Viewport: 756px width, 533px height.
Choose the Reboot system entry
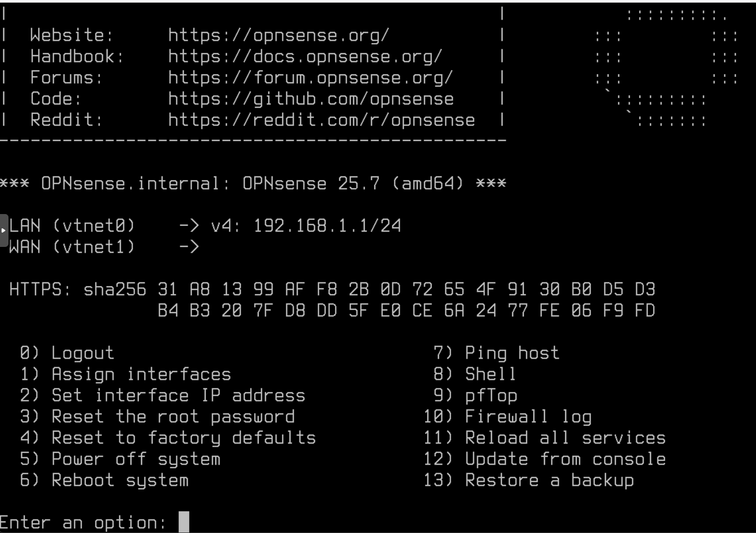click(120, 481)
